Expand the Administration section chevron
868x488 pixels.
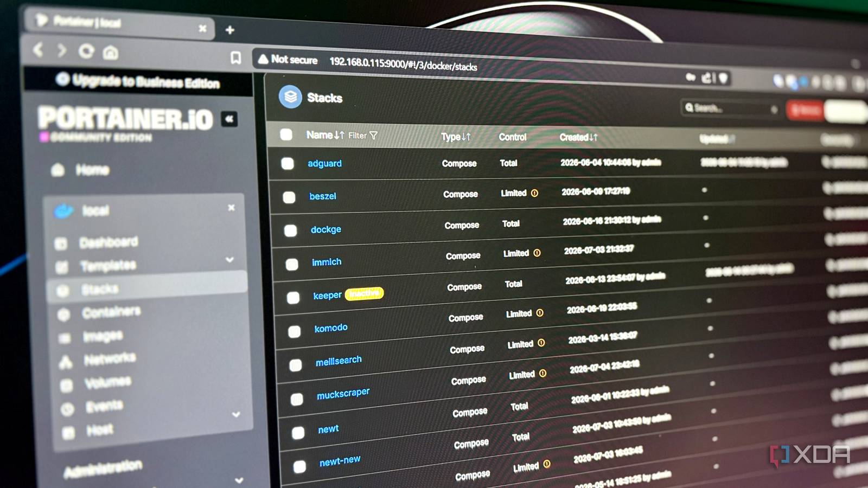point(239,480)
